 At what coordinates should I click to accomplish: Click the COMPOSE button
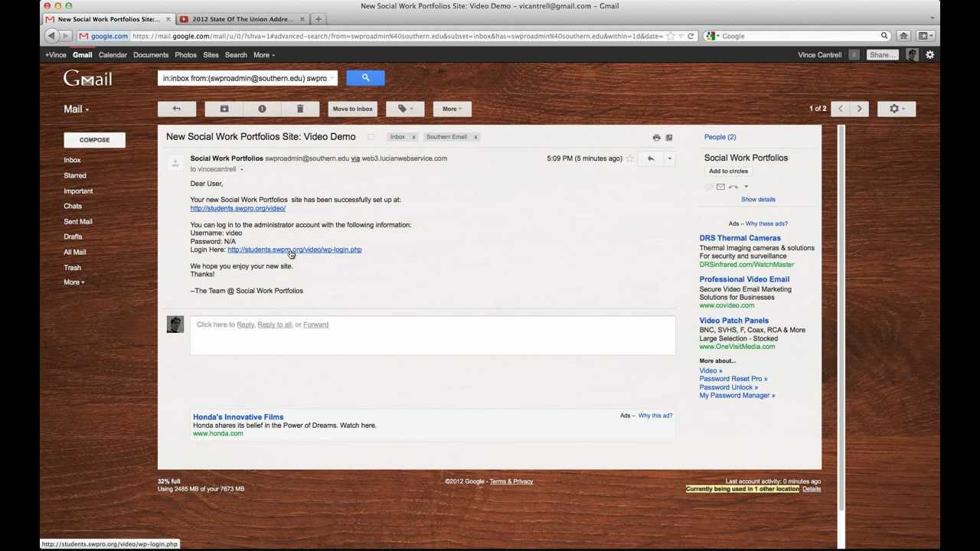(94, 139)
